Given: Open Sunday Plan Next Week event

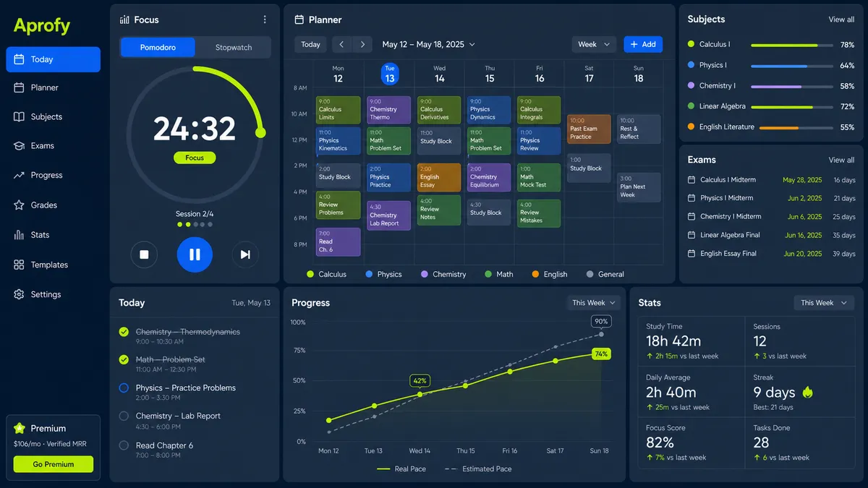Looking at the screenshot, I should pos(639,187).
